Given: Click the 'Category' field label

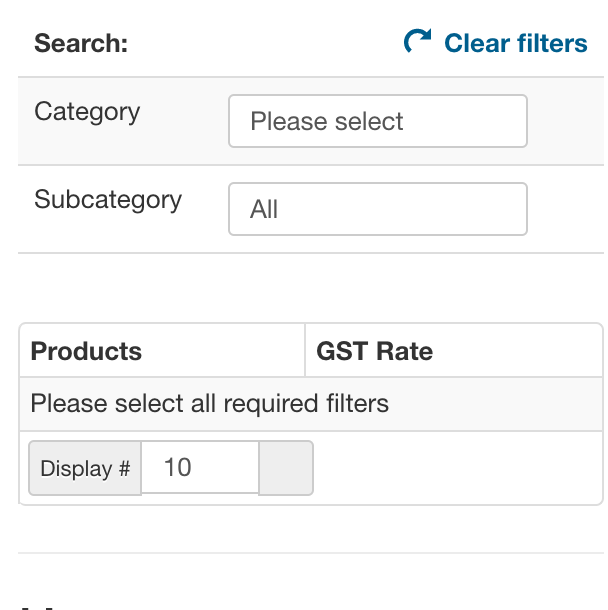Looking at the screenshot, I should point(87,111).
